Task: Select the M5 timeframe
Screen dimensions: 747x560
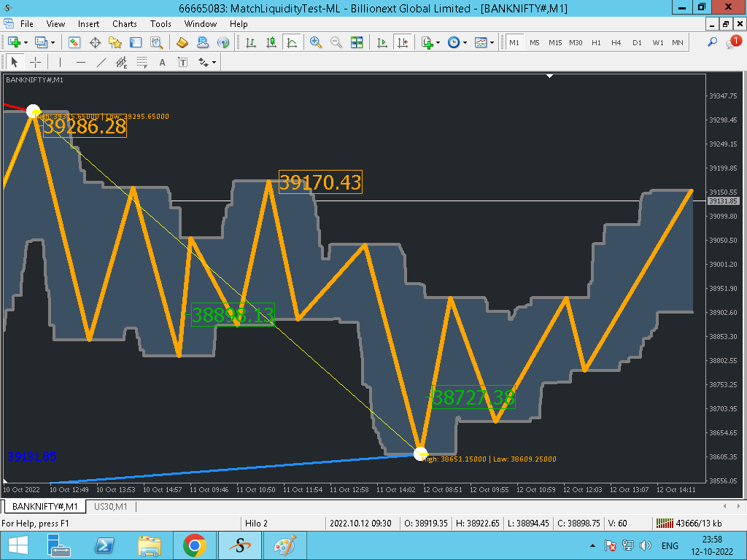Action: [535, 42]
